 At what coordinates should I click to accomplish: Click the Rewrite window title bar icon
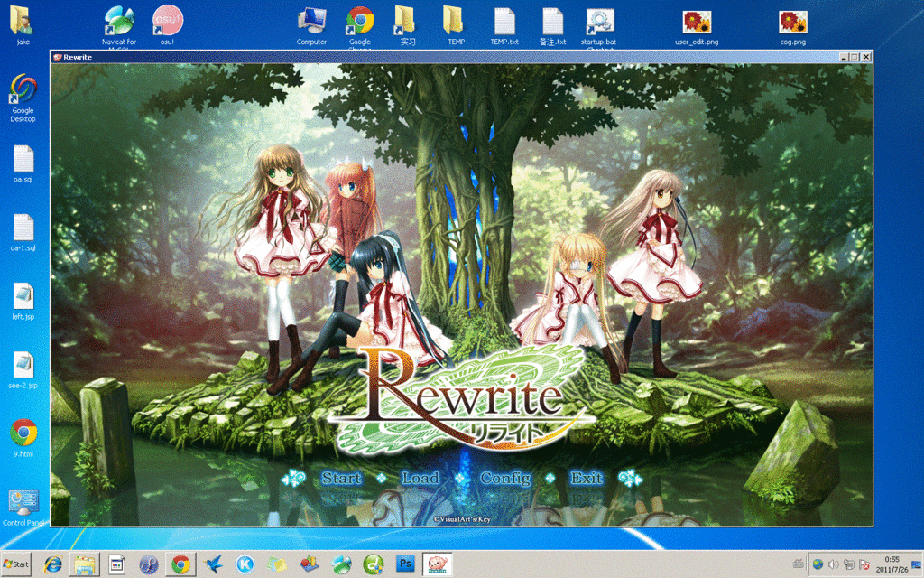57,57
